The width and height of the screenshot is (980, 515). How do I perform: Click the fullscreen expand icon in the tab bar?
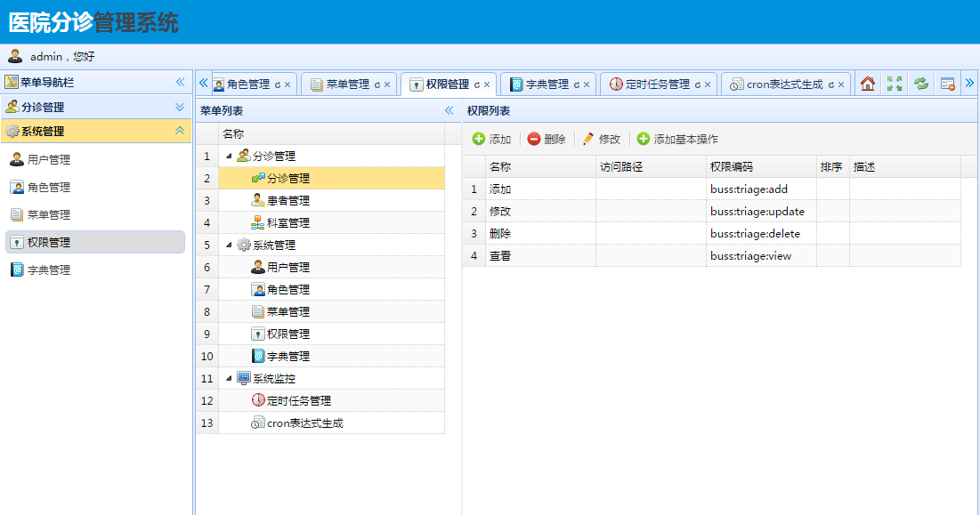point(895,84)
